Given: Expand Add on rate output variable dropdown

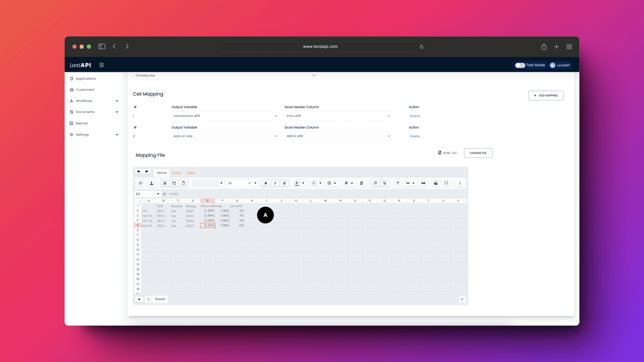Looking at the screenshot, I should coord(275,136).
